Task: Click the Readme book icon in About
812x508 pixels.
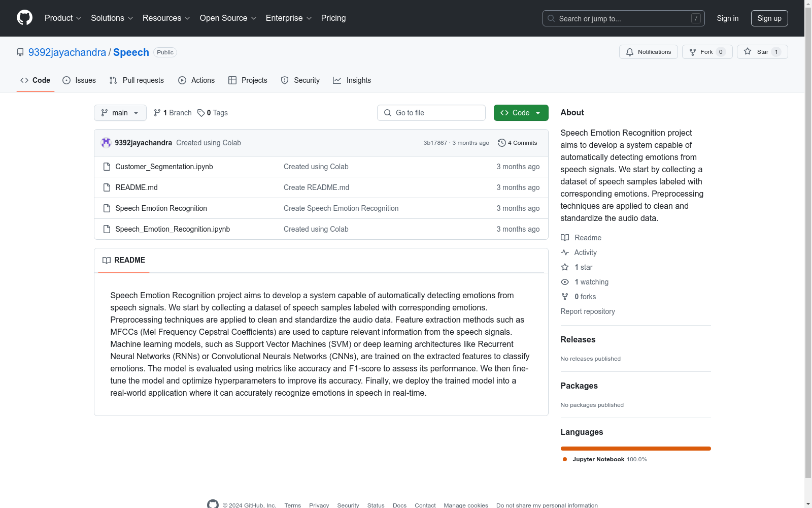Action: coord(565,238)
